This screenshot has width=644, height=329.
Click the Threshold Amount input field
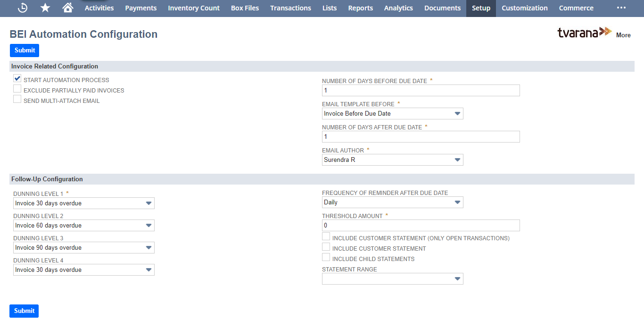pyautogui.click(x=421, y=225)
